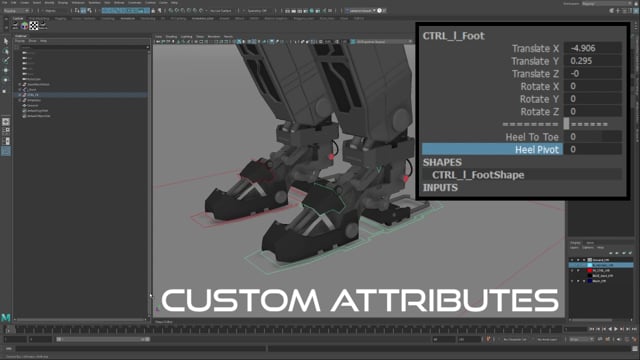Switch to Anim tab in Layer Editor

coord(590,243)
